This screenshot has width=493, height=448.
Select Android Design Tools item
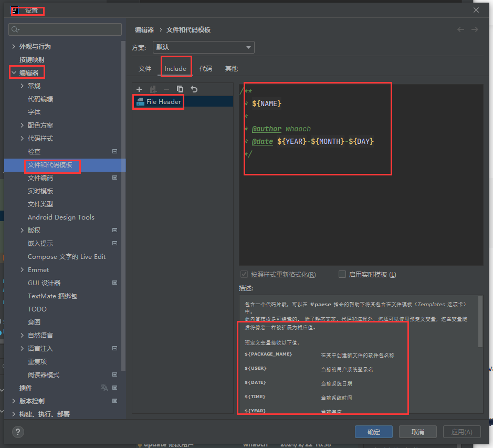pyautogui.click(x=61, y=217)
